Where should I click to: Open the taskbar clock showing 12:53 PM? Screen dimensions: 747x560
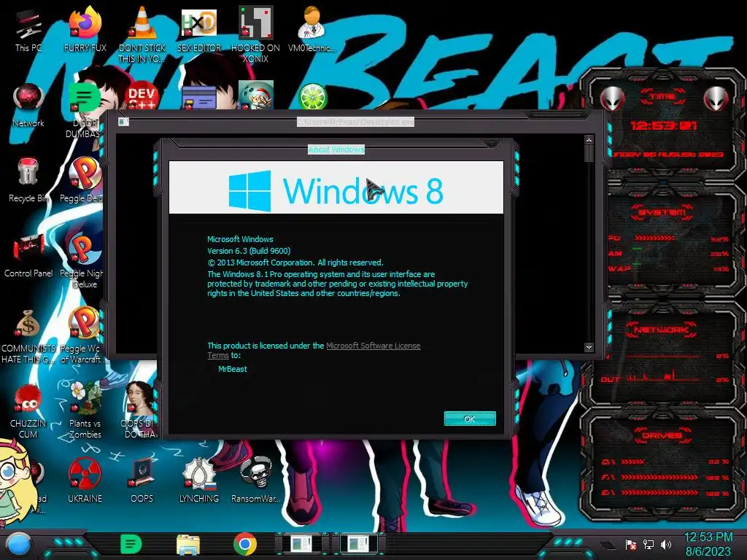coord(708,544)
